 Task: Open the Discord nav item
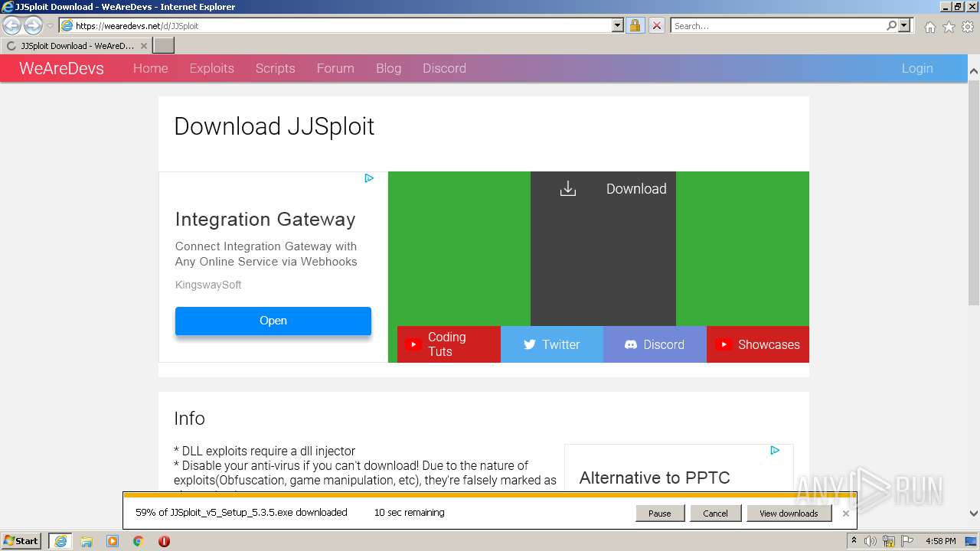tap(444, 68)
